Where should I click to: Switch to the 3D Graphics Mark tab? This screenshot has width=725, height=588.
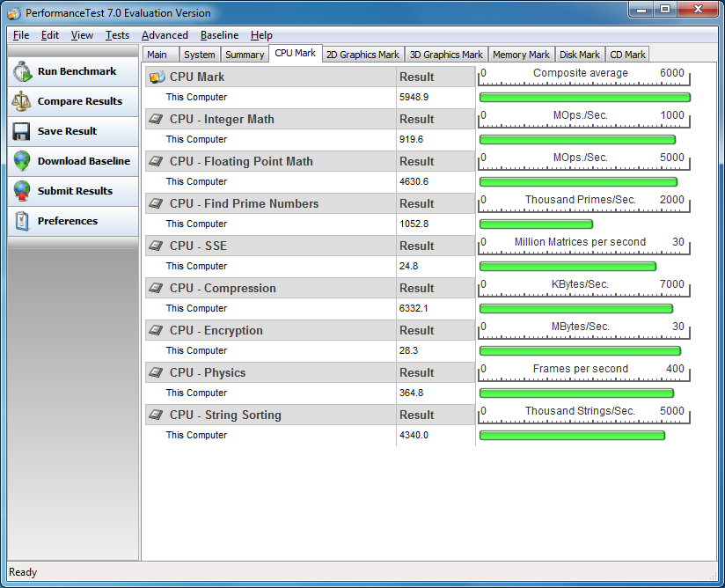(x=446, y=55)
